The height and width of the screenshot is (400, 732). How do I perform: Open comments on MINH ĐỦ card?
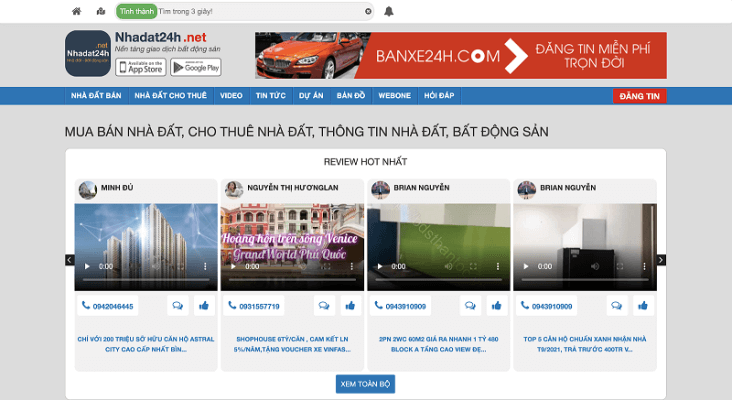pos(177,306)
